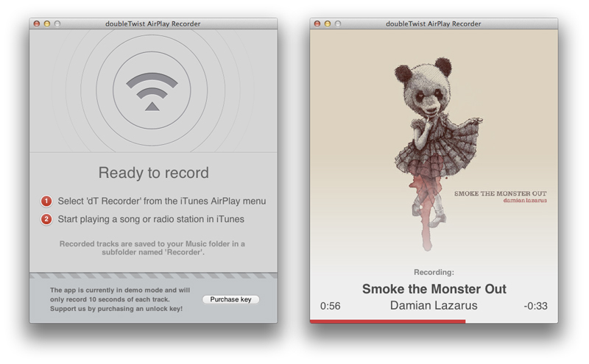Click the AirPlay signal icon
The width and height of the screenshot is (589, 364).
tap(152, 92)
